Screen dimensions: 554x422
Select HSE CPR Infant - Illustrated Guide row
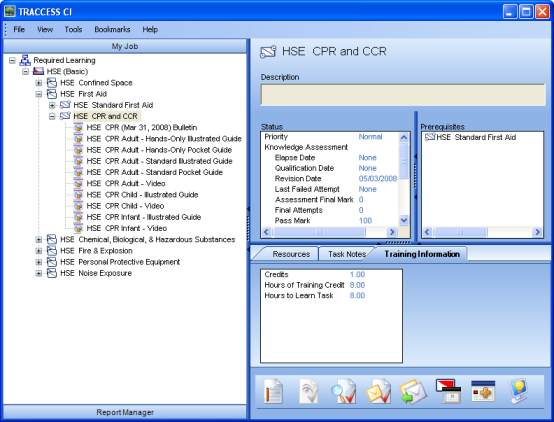point(143,217)
